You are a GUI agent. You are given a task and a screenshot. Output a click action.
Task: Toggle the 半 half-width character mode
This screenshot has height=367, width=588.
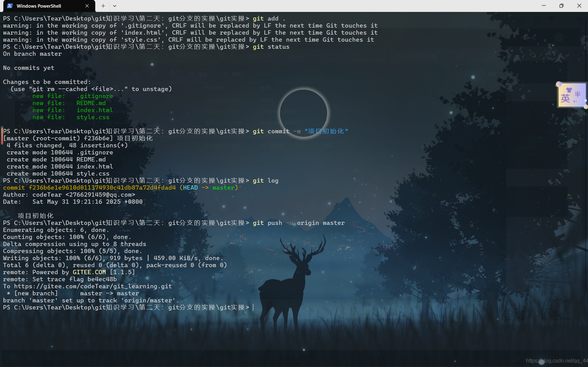click(x=578, y=94)
